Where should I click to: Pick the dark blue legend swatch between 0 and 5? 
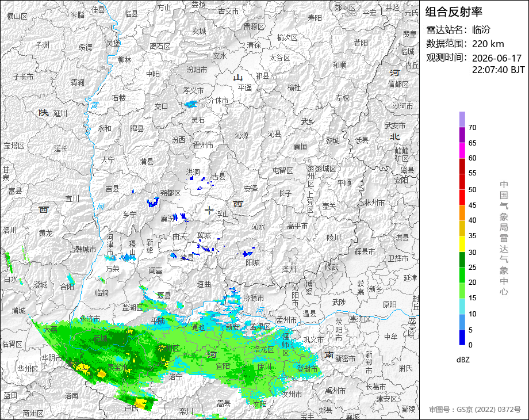pos(462,337)
